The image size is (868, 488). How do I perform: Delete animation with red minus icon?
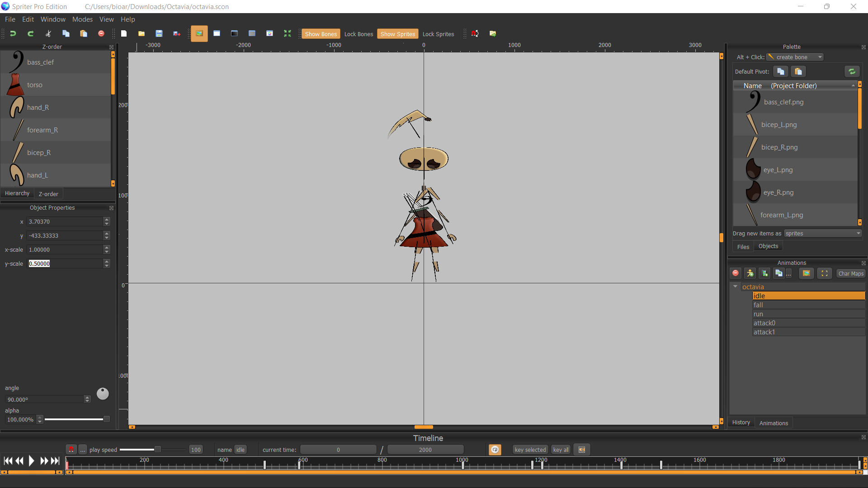click(x=736, y=273)
